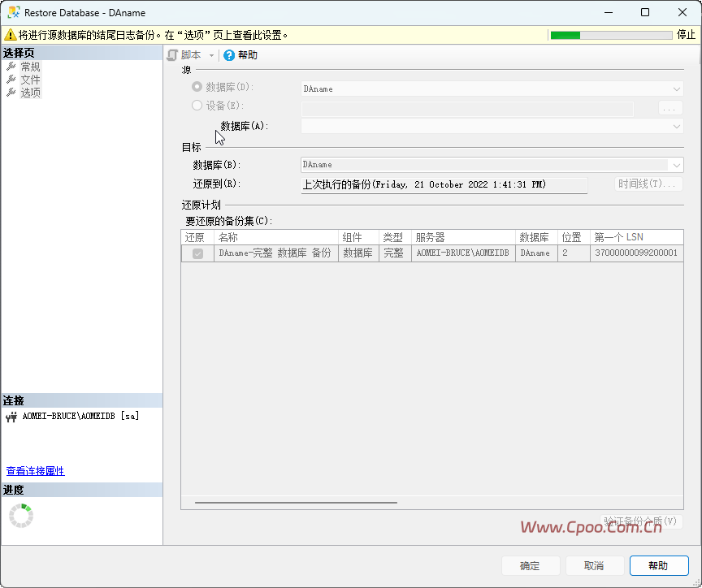Image resolution: width=702 pixels, height=588 pixels.
Task: Select the 设备(E) source radio button
Action: point(197,105)
